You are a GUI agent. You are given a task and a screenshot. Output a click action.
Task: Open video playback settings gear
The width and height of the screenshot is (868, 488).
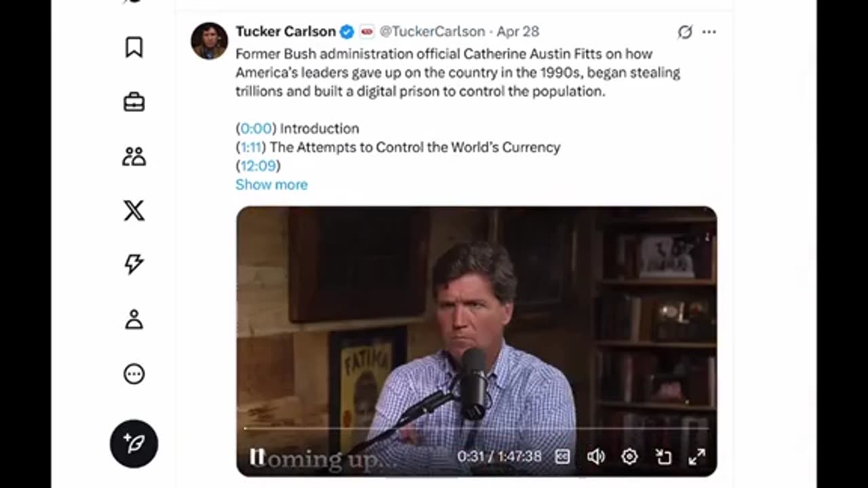629,457
